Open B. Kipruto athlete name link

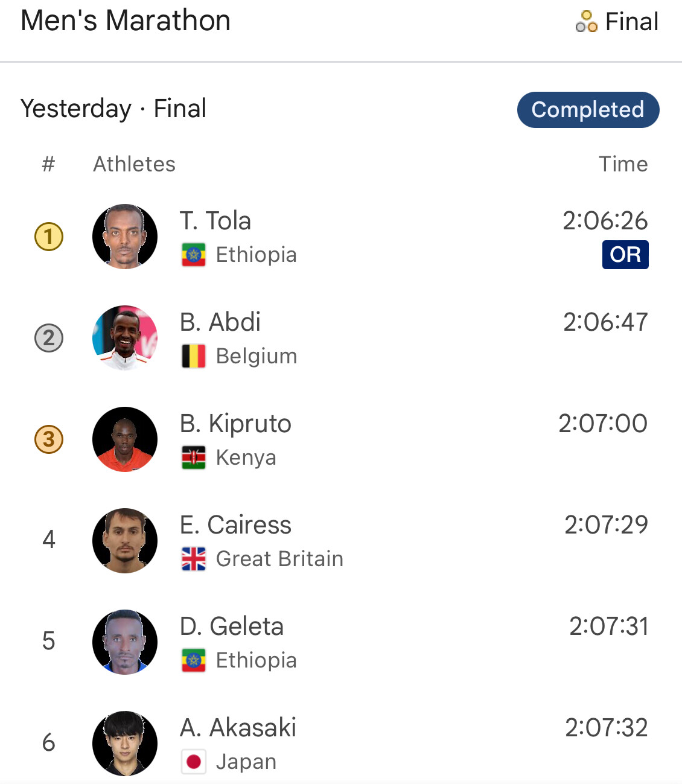point(235,424)
